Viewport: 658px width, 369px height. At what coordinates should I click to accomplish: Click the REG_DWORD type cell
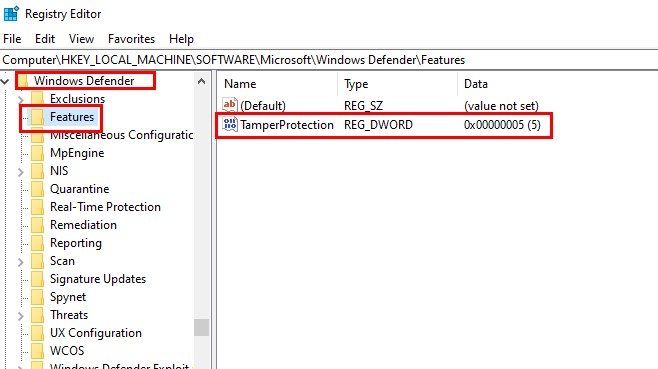(378, 125)
